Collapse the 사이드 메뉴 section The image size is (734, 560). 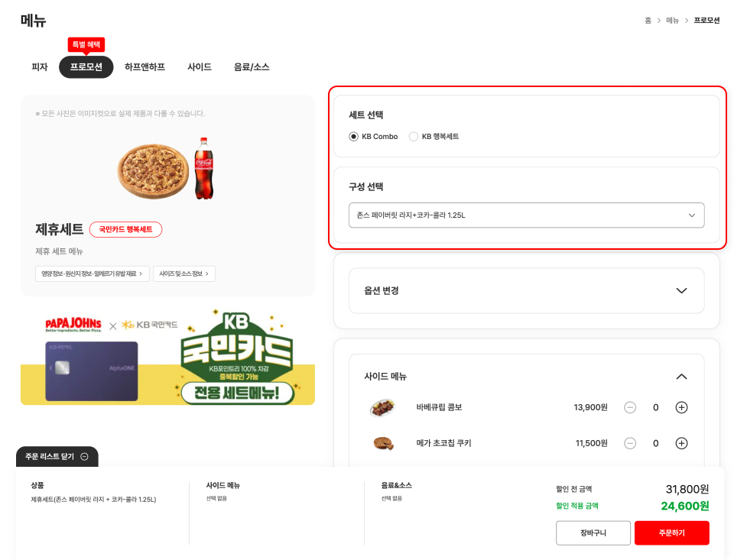point(681,376)
